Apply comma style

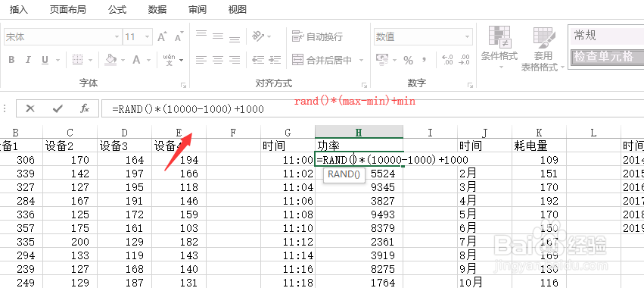click(x=425, y=61)
